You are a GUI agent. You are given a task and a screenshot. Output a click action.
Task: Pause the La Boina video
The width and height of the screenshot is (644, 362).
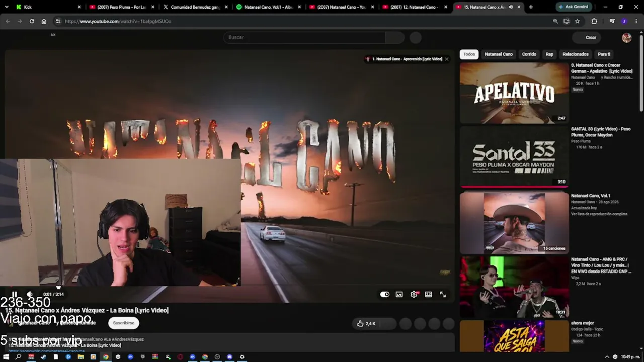click(x=15, y=295)
